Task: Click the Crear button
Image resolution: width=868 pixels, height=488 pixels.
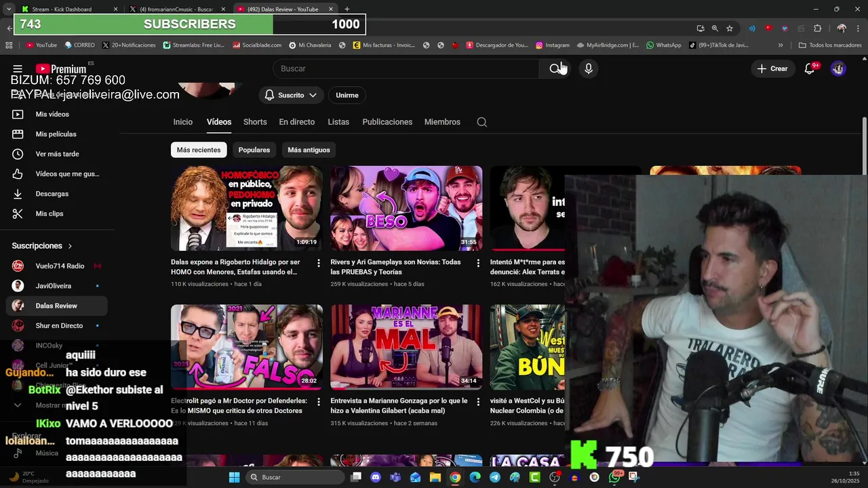Action: [x=772, y=68]
